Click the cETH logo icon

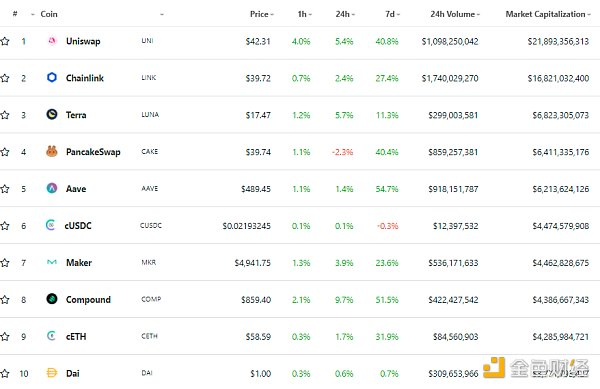51,336
